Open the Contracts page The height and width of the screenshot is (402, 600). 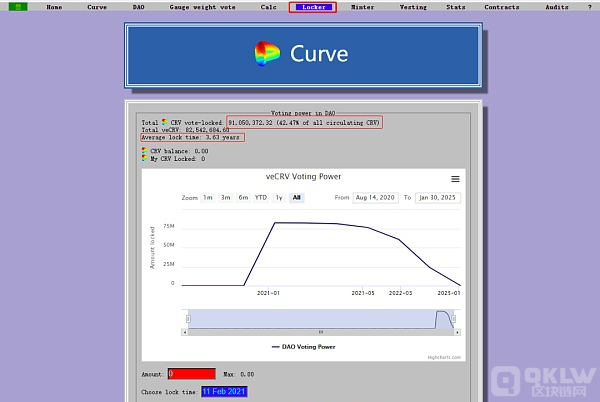[502, 7]
